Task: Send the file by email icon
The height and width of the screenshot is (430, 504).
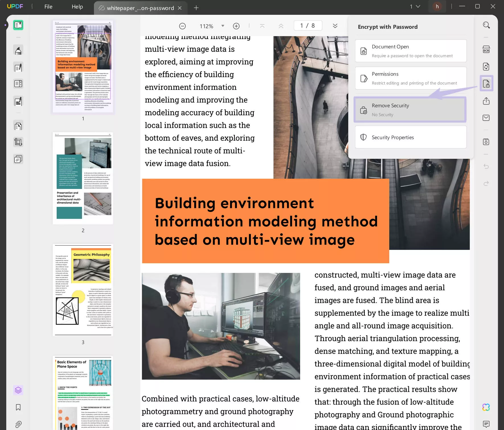Action: pyautogui.click(x=486, y=118)
